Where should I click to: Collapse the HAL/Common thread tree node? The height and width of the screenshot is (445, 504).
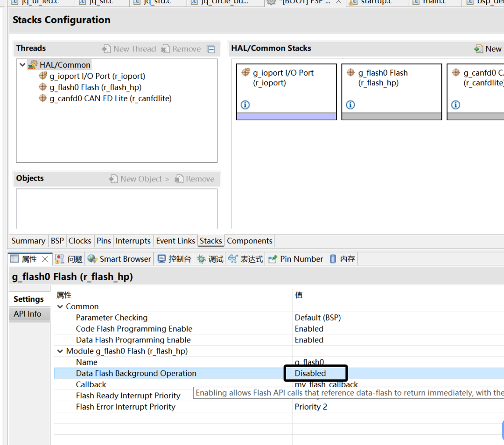coord(22,65)
